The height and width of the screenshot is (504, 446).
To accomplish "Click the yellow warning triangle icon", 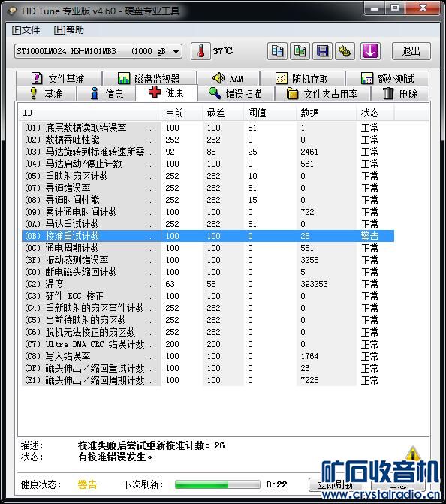I will (413, 453).
